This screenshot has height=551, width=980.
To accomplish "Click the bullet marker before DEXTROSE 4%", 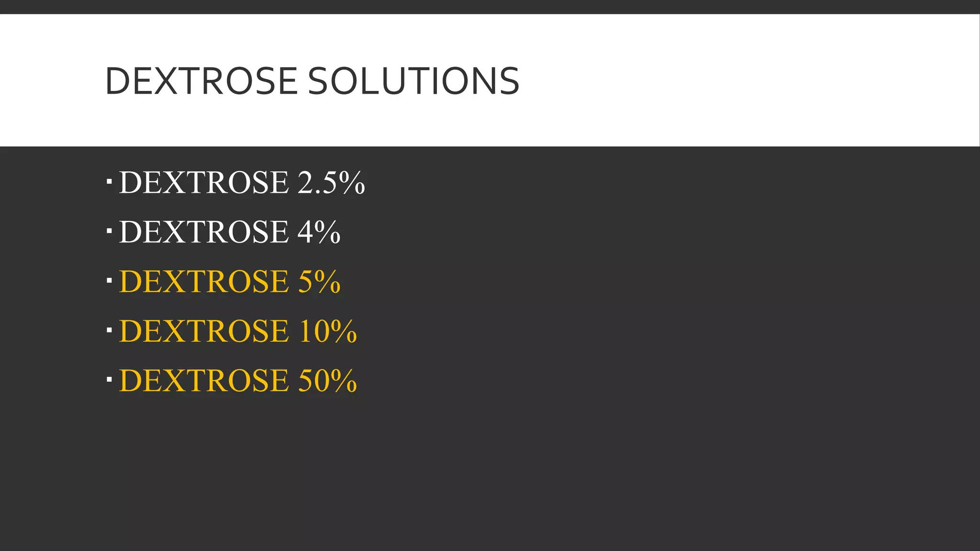I will point(109,231).
